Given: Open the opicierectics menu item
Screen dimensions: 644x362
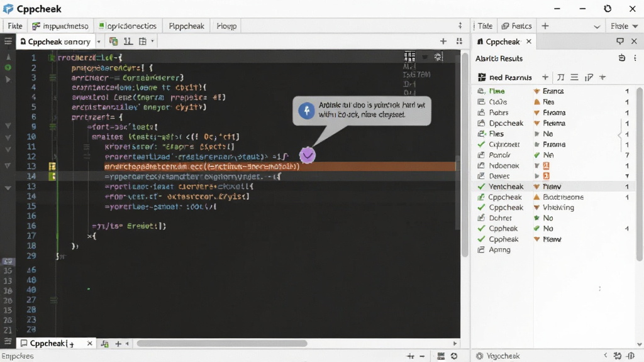Looking at the screenshot, I should coord(128,26).
